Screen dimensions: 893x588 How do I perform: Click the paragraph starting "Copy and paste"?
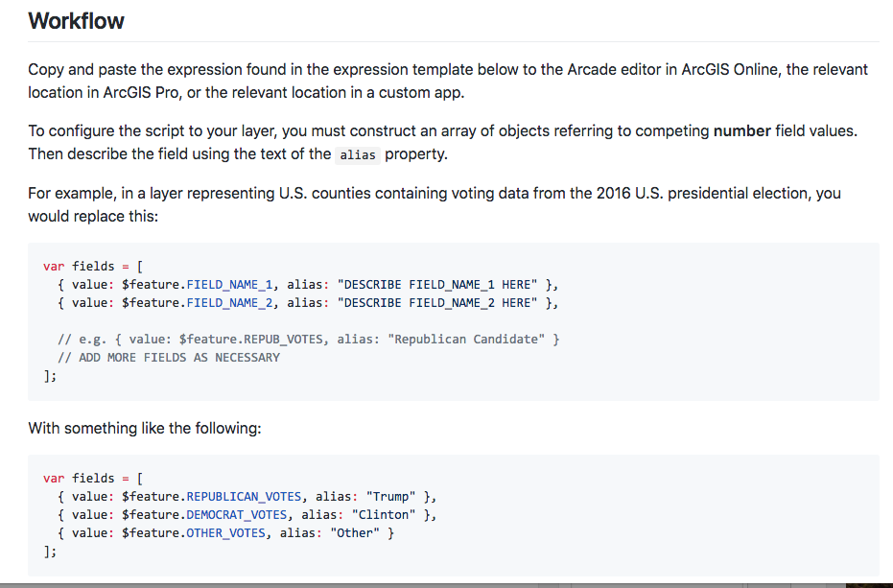click(447, 82)
